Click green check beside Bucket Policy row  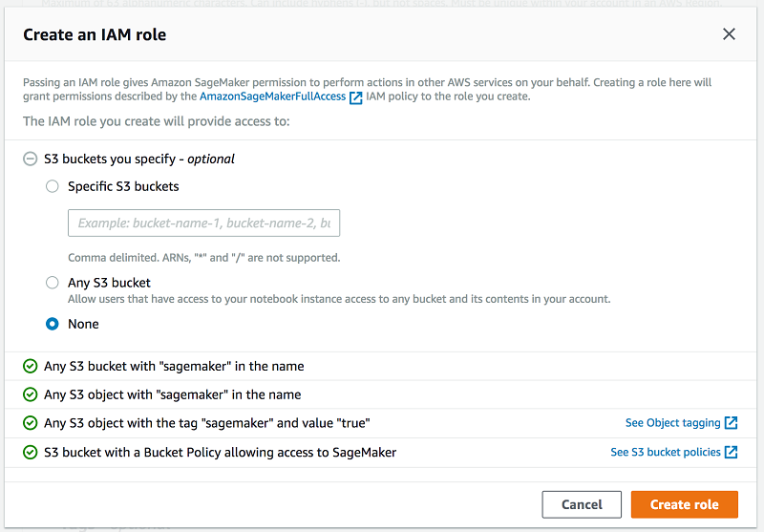tap(31, 452)
